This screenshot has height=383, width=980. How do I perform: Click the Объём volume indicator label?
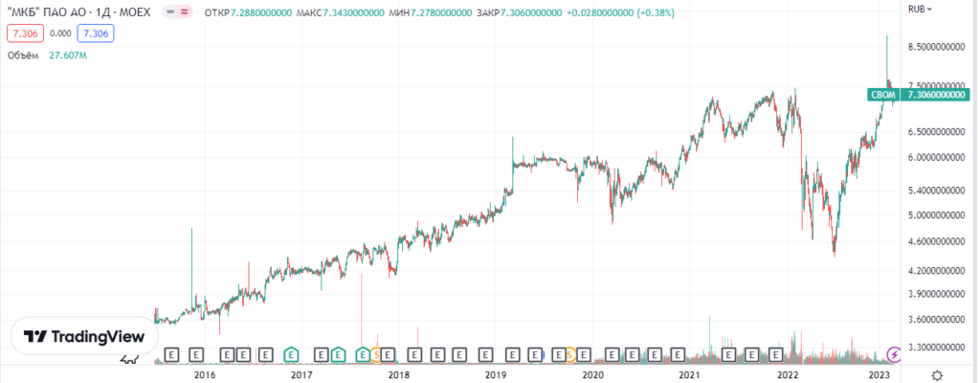[x=23, y=56]
